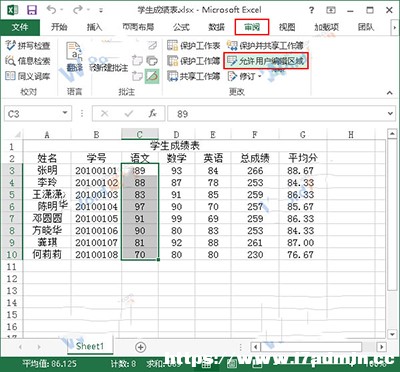The height and width of the screenshot is (372, 400).
Task: Run 拼写检查 spelling check
Action: [28, 45]
